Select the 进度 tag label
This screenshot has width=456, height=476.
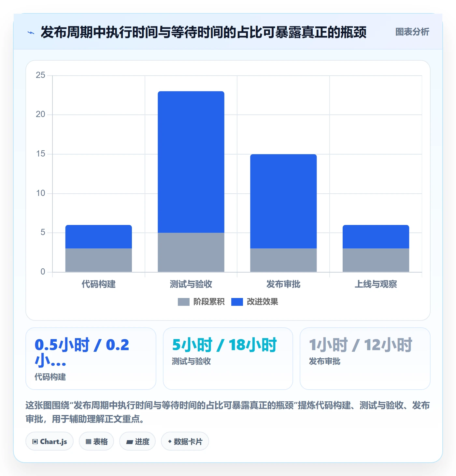coord(142,442)
